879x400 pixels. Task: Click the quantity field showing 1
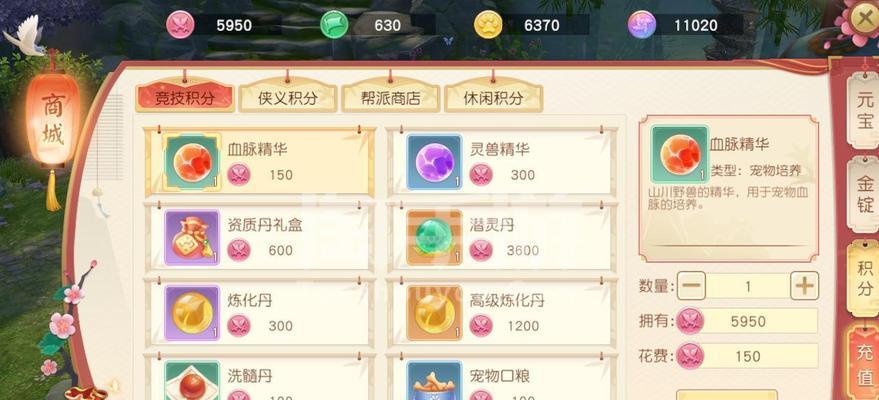748,286
